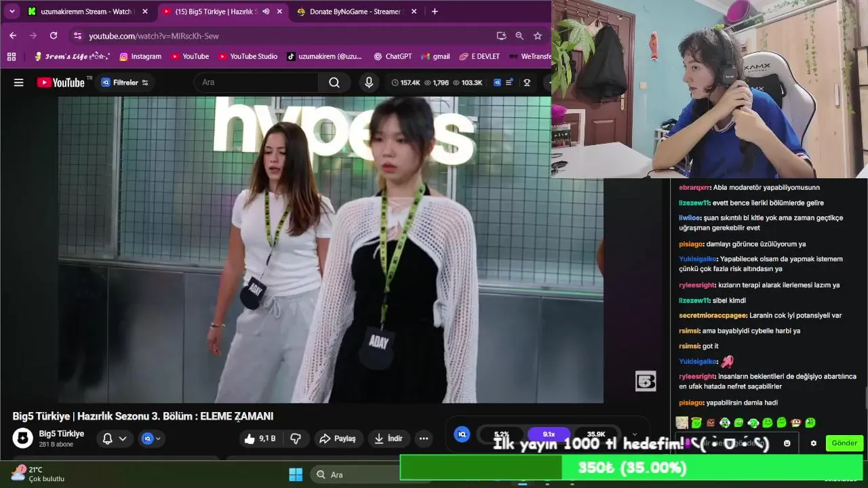Switch to the Donate ByNoGame tab
Image resolution: width=868 pixels, height=488 pixels.
355,12
